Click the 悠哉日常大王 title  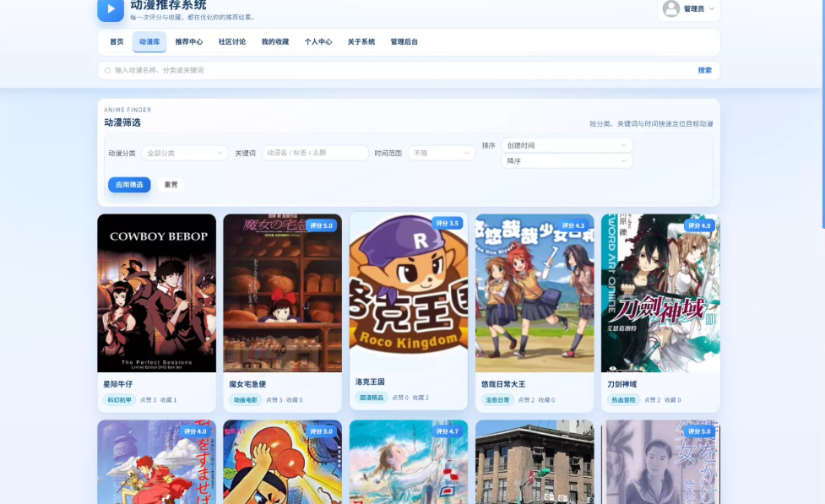click(x=503, y=384)
